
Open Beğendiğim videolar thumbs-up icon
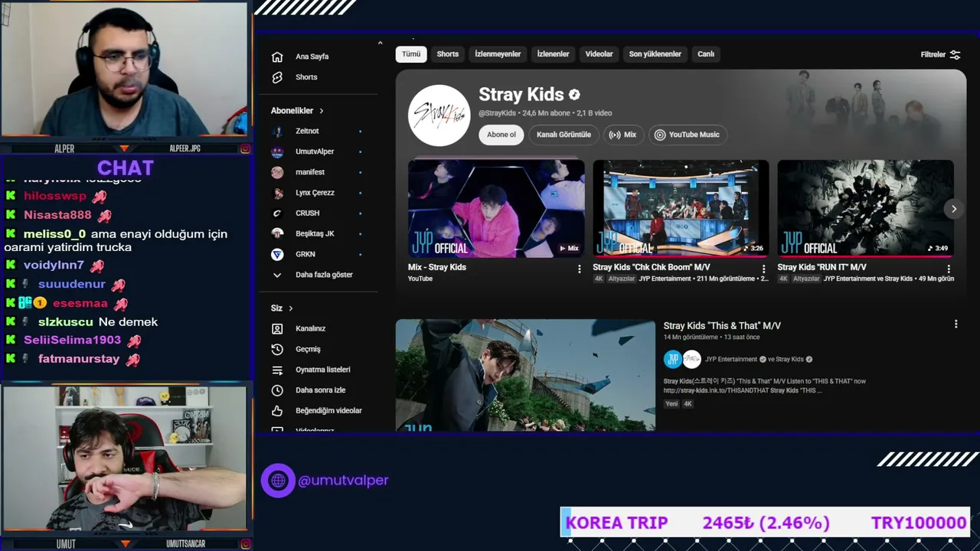click(277, 411)
